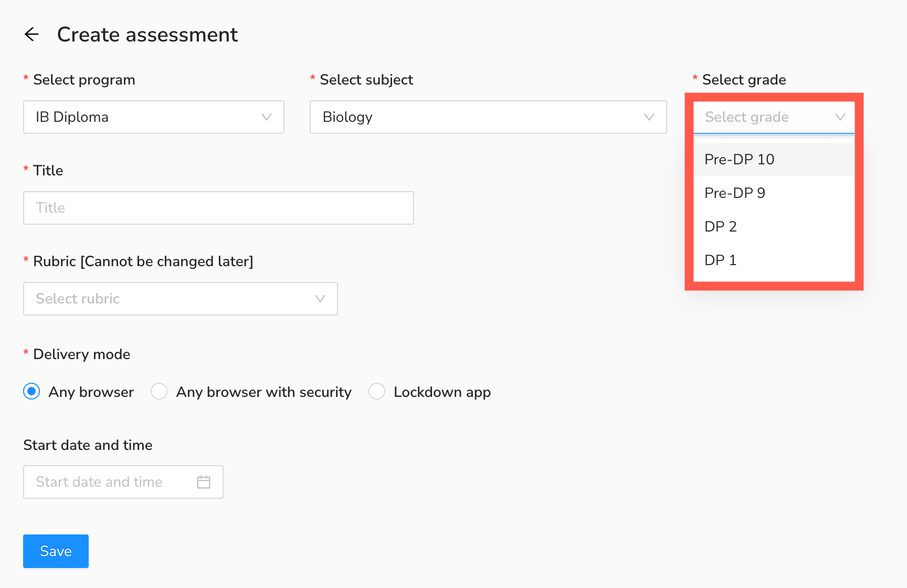Select DP 2 in the grade list
The height and width of the screenshot is (588, 907).
(x=721, y=227)
